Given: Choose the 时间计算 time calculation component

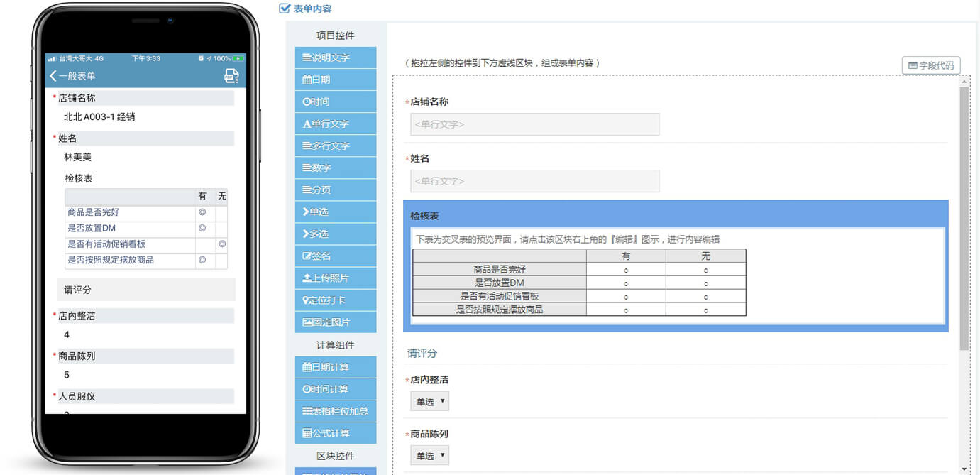Looking at the screenshot, I should pyautogui.click(x=336, y=388).
